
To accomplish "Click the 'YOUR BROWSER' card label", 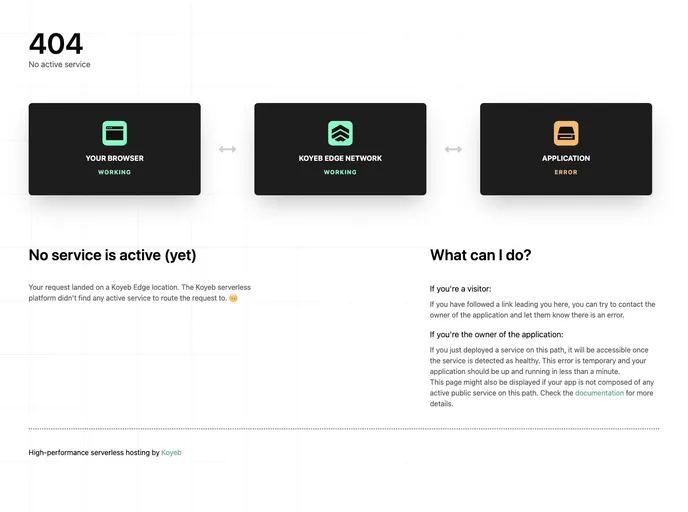I will point(115,158).
